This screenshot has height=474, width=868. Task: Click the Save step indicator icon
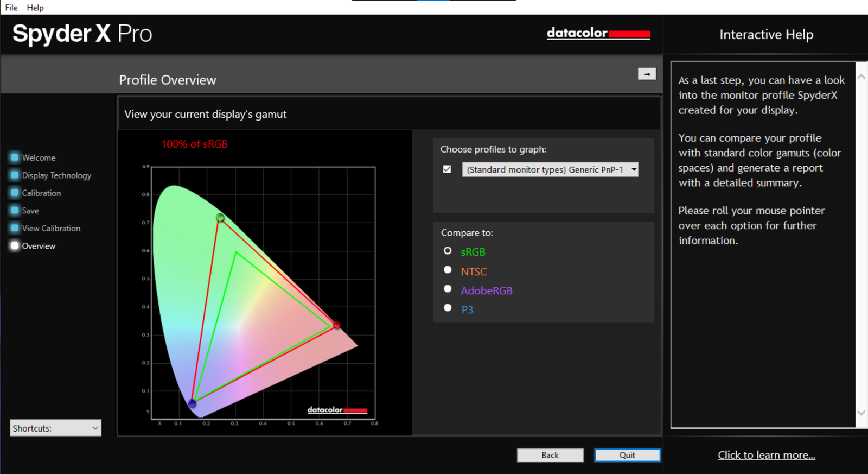[x=15, y=210]
